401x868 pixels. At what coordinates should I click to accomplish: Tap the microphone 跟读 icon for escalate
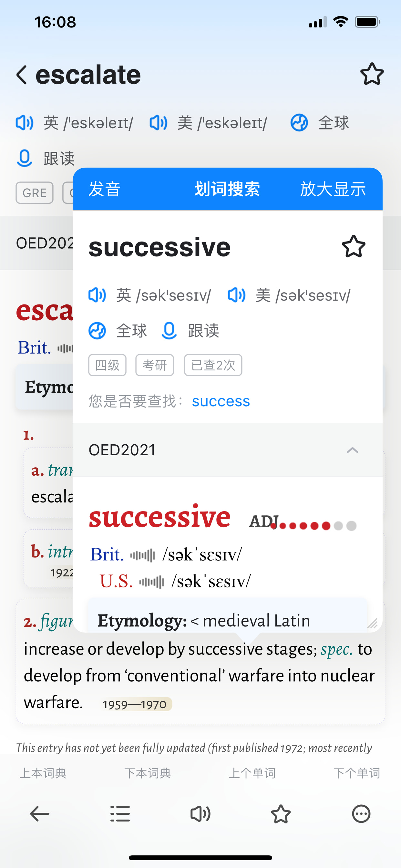click(x=25, y=158)
